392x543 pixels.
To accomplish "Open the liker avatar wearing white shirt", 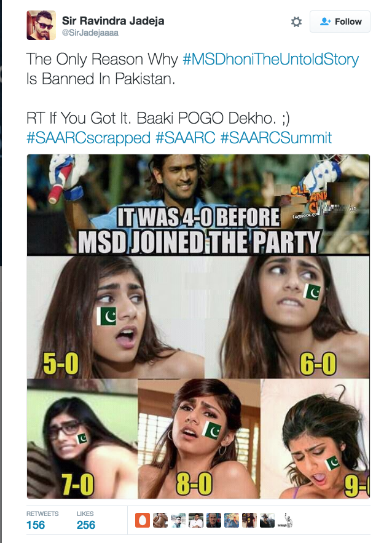I will tap(196, 520).
